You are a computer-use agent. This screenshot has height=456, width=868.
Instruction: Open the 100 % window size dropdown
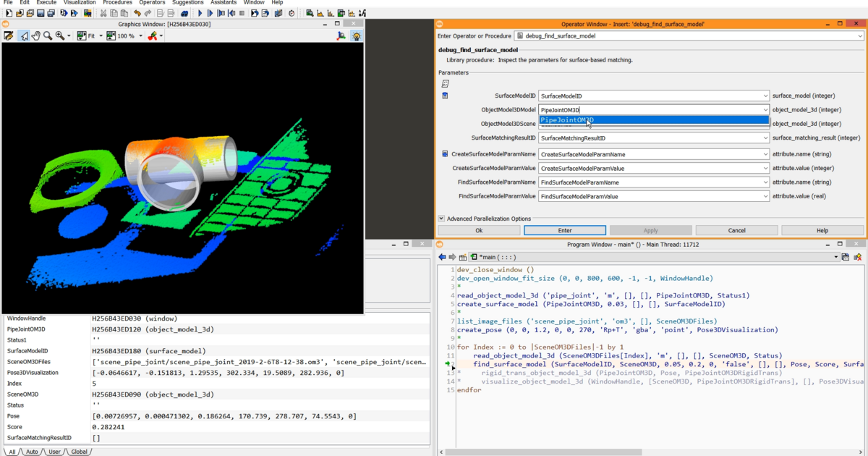click(140, 35)
